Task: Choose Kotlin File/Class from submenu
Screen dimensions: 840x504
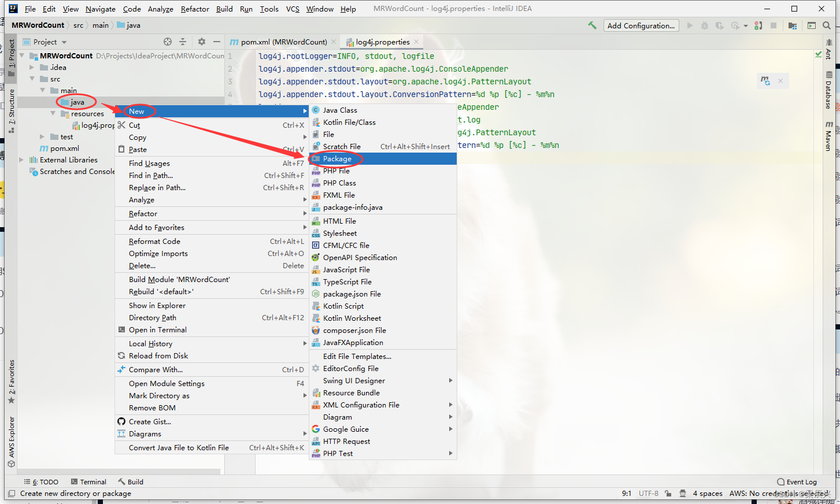Action: (x=383, y=122)
